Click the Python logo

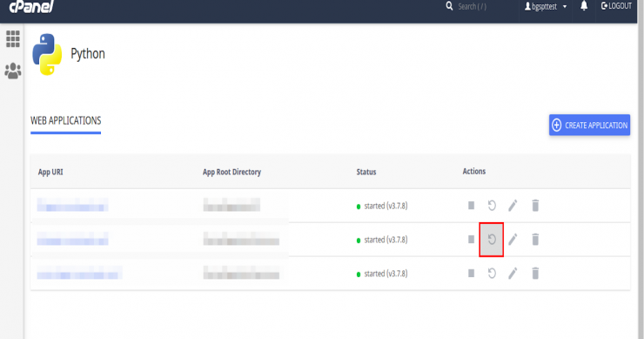47,54
